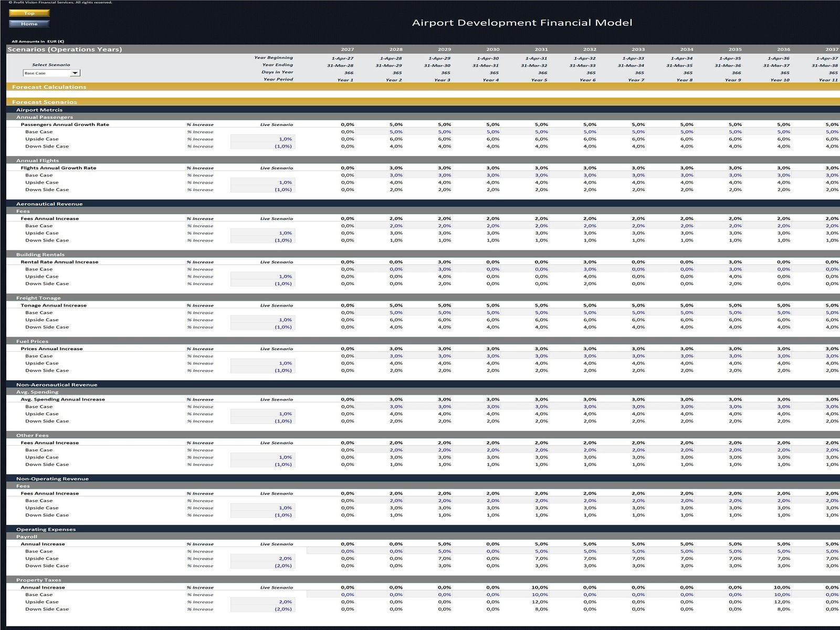Viewport: 840px width, 630px height.
Task: Click Freight Tonnage Down Side (1,0%) input
Action: click(x=263, y=327)
